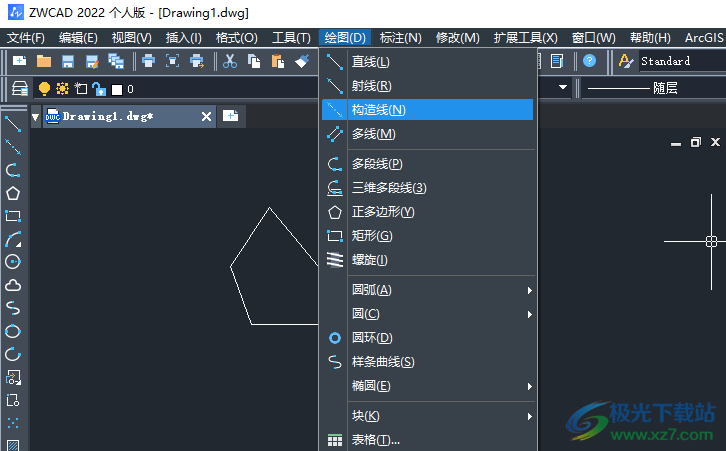Toggle layer viewport freeze icon
726x451 pixels.
81,88
